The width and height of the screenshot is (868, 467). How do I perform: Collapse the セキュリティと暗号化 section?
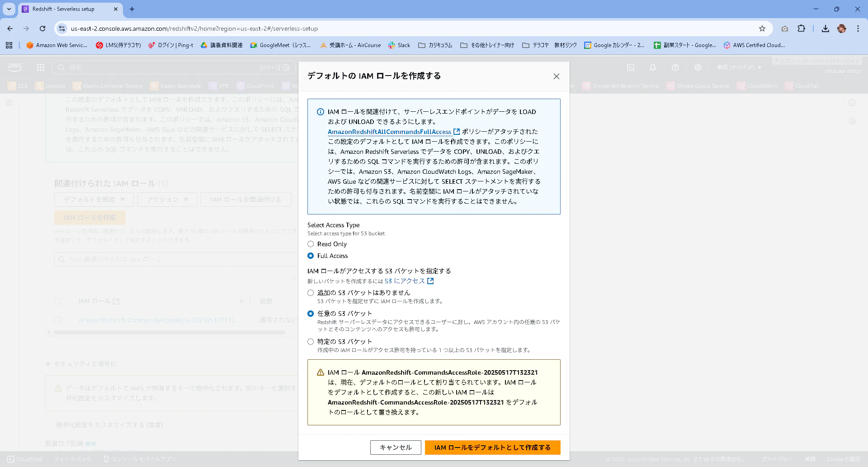48,364
